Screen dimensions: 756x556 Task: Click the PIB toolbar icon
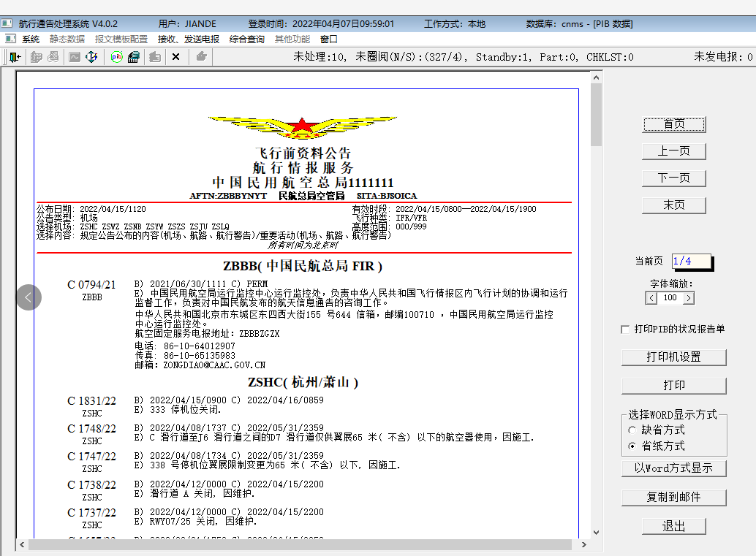click(116, 57)
